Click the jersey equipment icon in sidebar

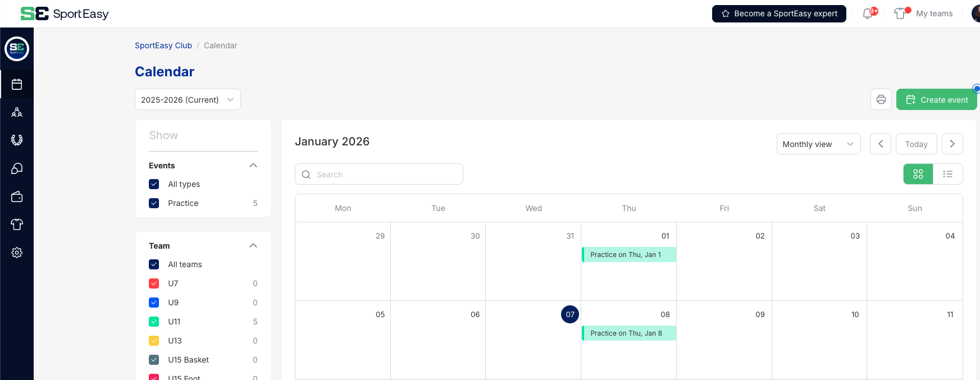(x=17, y=225)
